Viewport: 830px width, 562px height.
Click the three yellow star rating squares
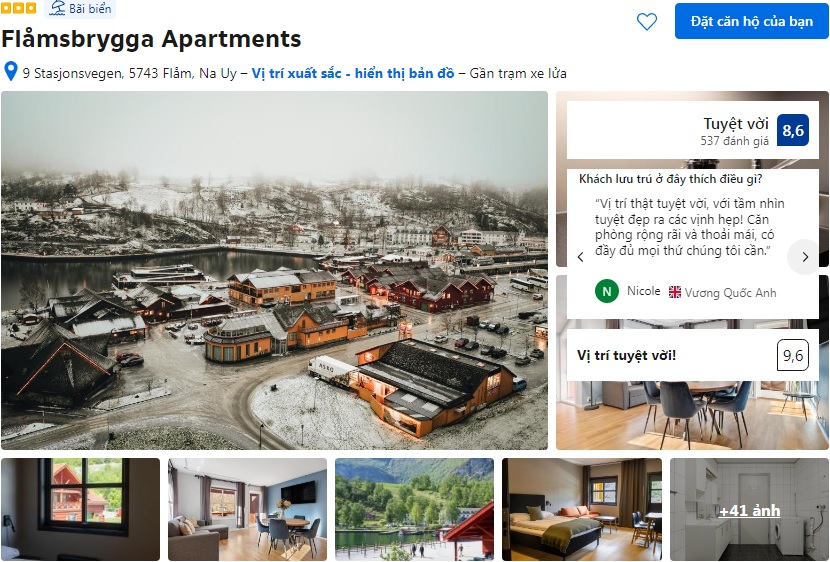click(x=18, y=8)
